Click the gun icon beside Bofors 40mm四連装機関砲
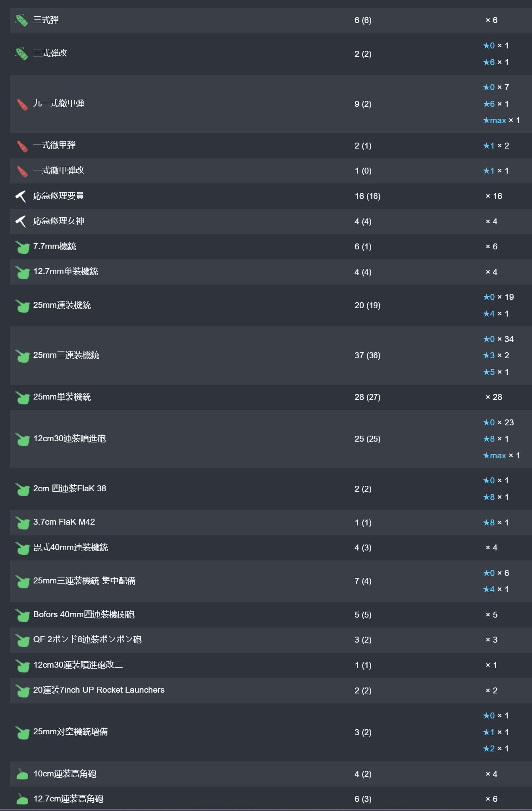Viewport: 532px width, 811px height. 23,615
